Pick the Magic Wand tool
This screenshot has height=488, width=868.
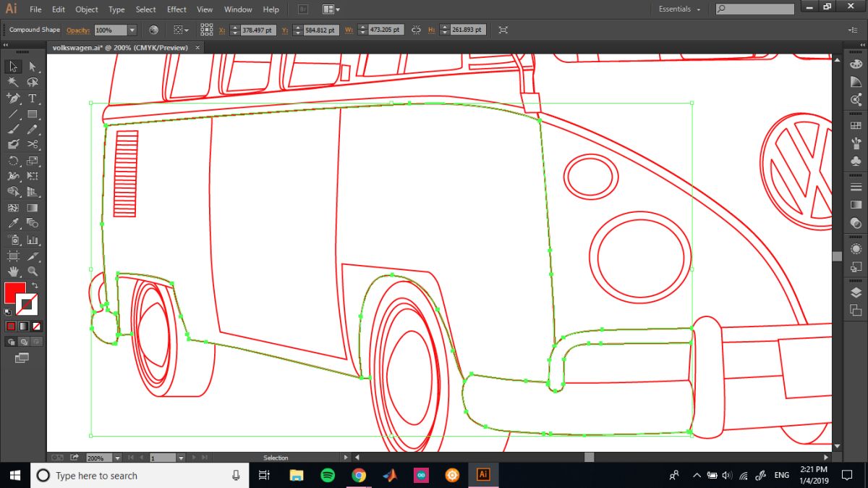[x=13, y=83]
